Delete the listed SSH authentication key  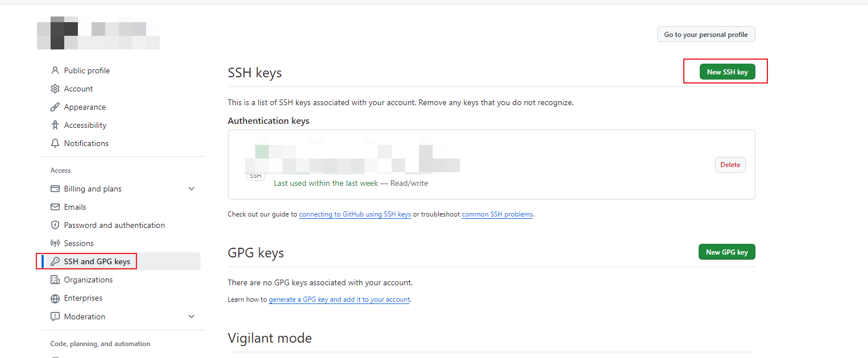730,165
